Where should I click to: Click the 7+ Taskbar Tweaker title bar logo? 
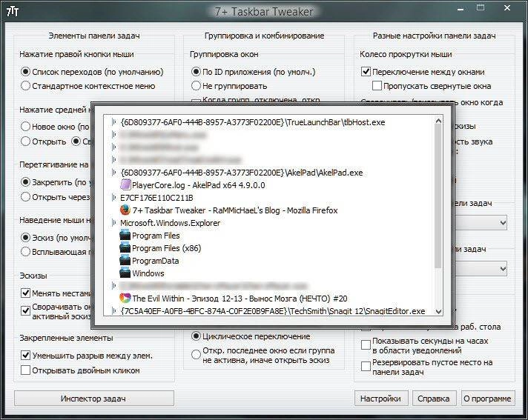[13, 12]
